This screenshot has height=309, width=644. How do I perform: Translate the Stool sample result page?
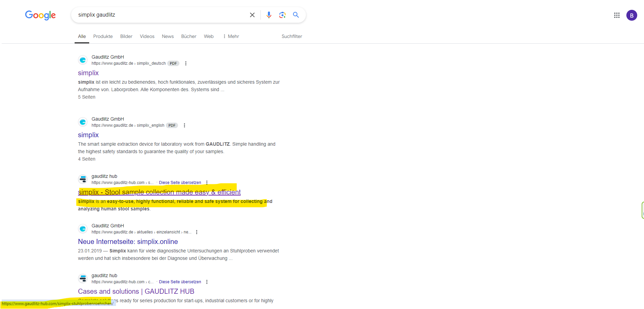tap(180, 183)
